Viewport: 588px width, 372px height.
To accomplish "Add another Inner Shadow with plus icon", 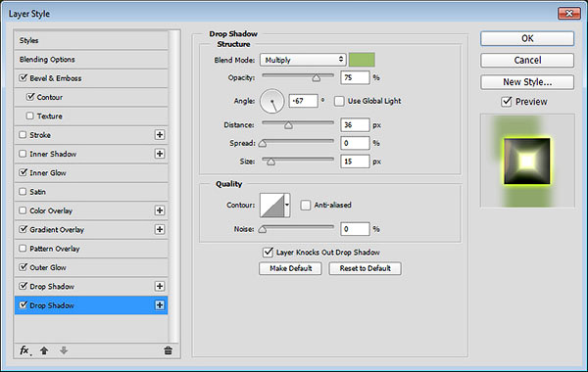I will click(x=160, y=154).
